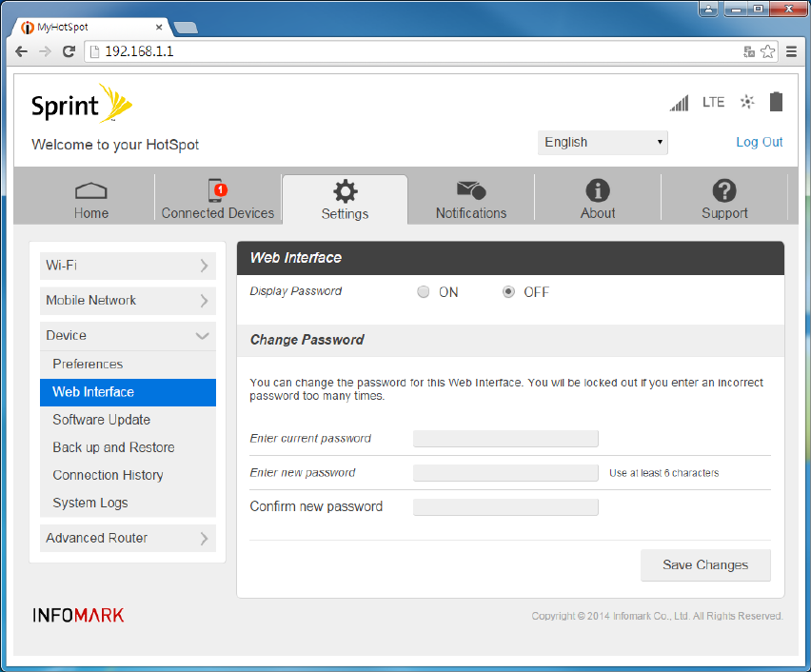Switch to the MyHotSpot browser tab
Viewport: 811px width, 672px height.
(93, 27)
